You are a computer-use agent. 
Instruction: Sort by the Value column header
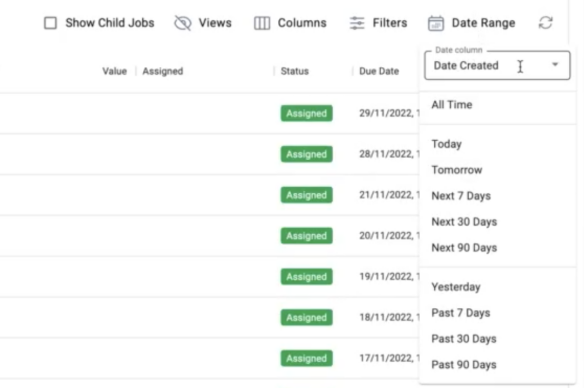click(x=114, y=71)
